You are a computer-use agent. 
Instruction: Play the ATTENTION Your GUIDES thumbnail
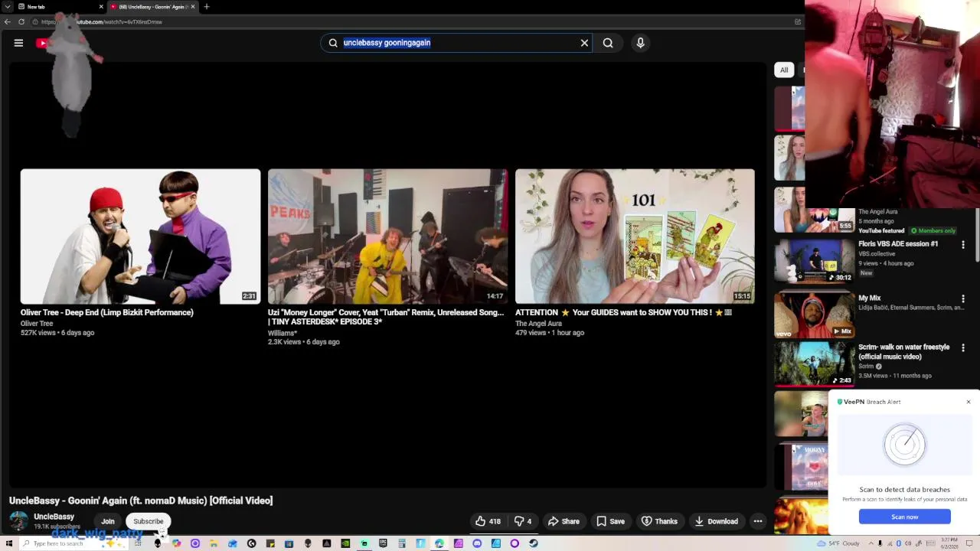pos(635,236)
